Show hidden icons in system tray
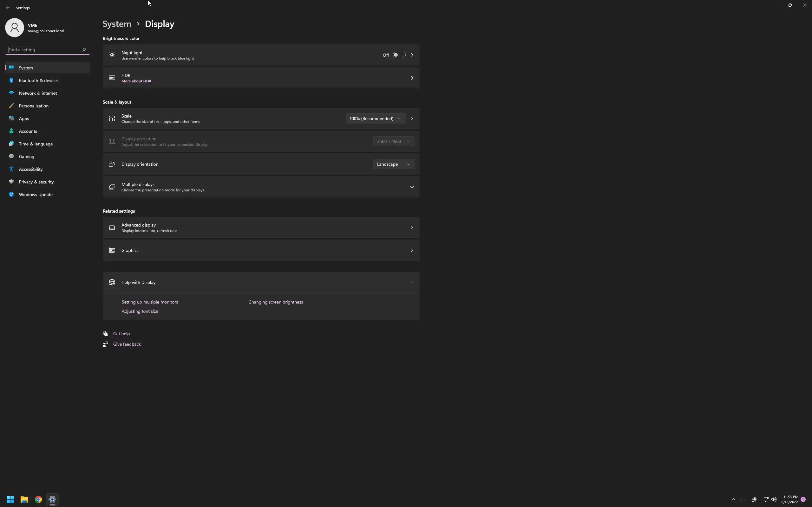 click(x=733, y=499)
